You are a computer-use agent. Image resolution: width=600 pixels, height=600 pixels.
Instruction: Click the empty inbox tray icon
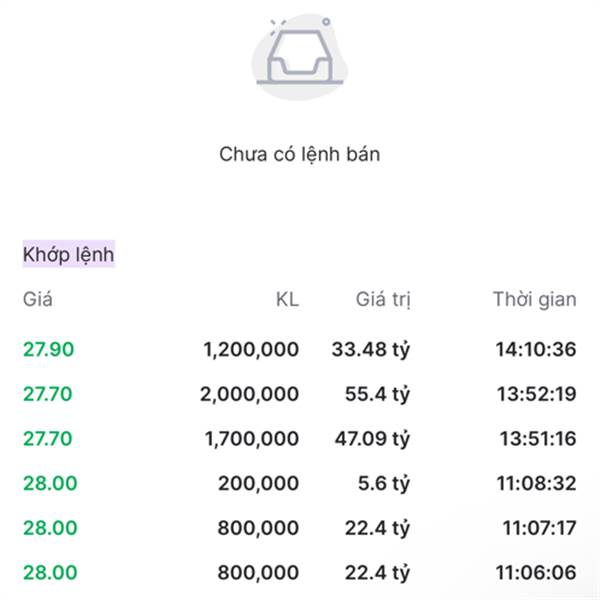tap(300, 55)
